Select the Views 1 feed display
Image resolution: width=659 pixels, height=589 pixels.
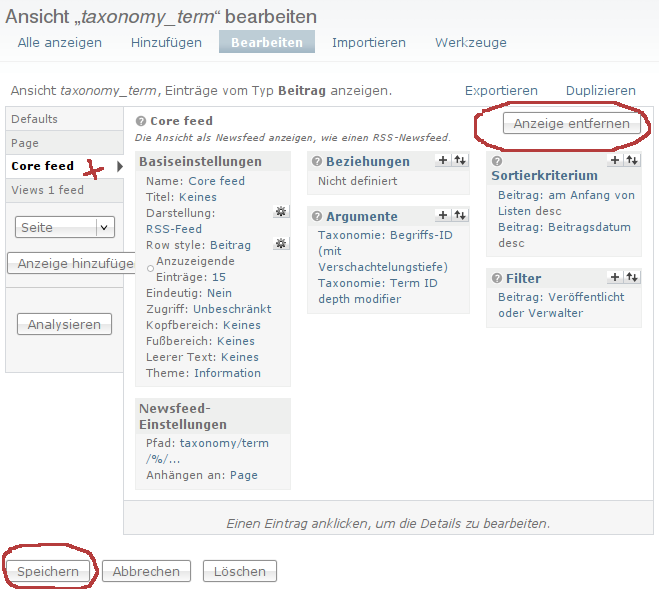47,190
